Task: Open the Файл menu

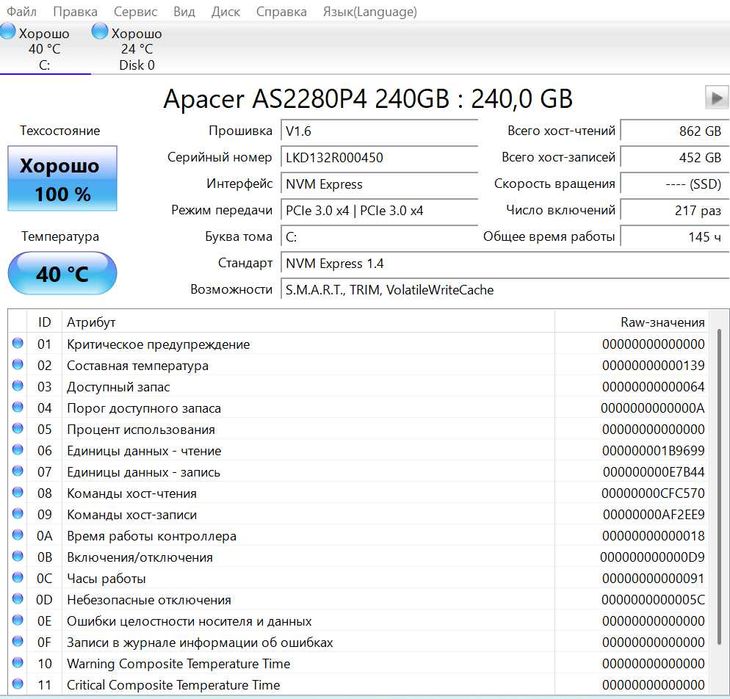Action: click(21, 12)
